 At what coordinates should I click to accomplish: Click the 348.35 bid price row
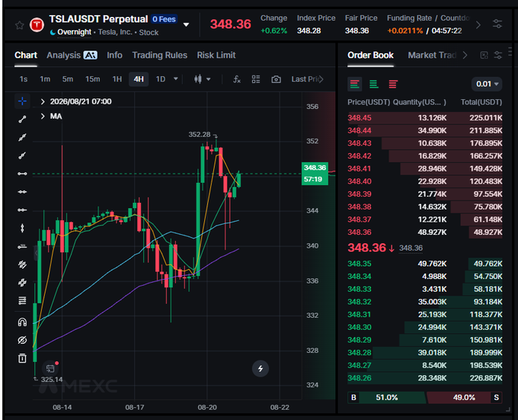click(425, 264)
